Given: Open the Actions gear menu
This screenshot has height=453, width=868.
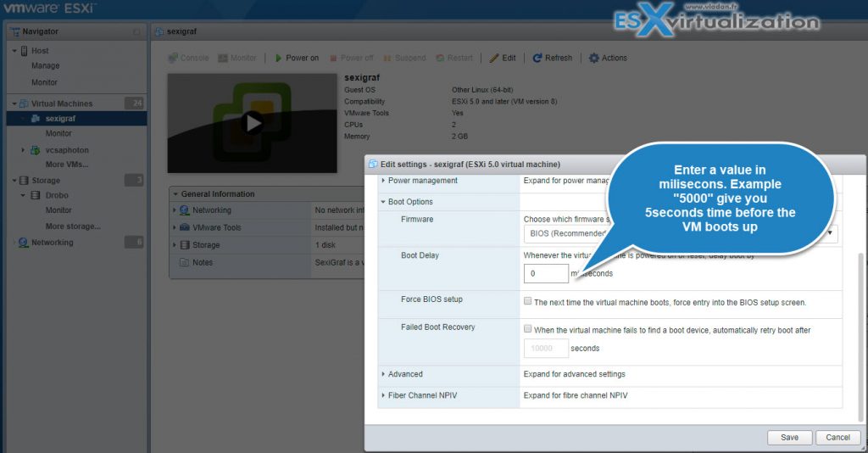Looking at the screenshot, I should click(594, 59).
